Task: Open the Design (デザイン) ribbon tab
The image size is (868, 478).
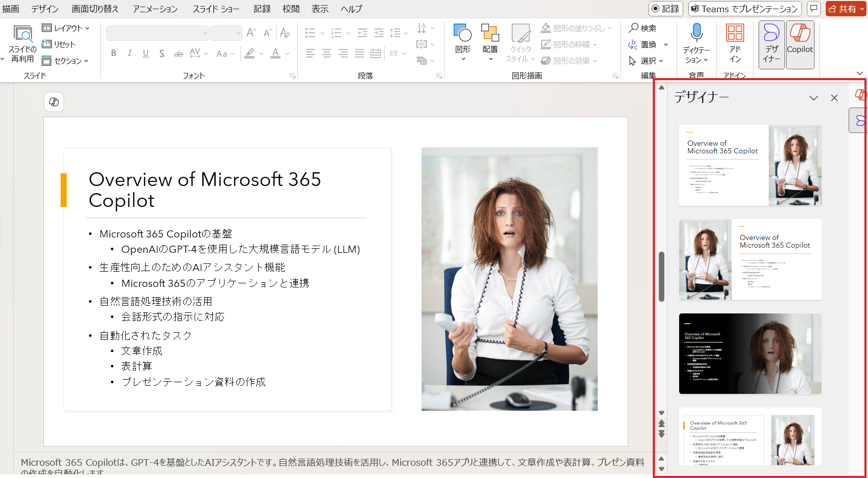Action: pyautogui.click(x=45, y=9)
